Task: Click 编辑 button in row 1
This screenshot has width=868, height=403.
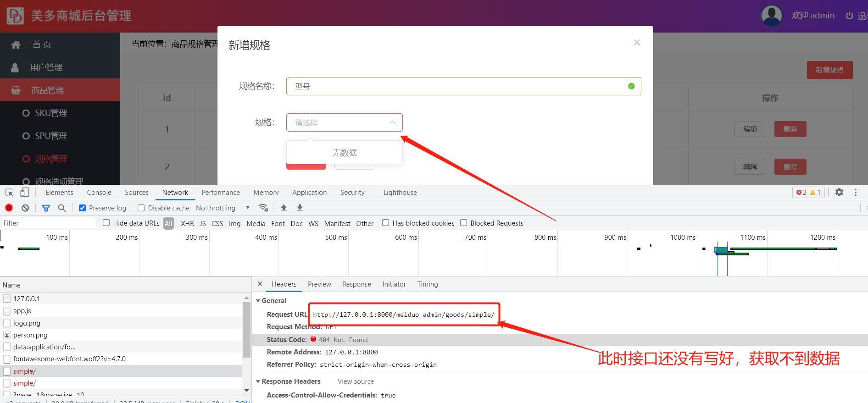Action: (750, 129)
